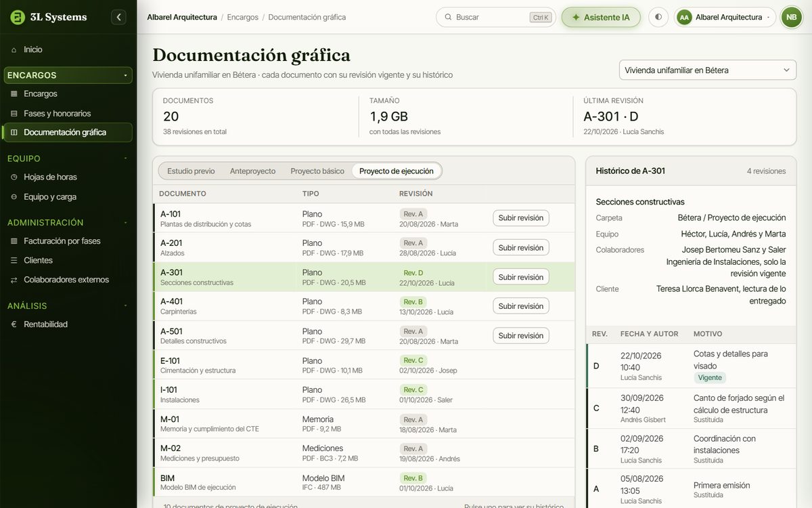
Task: Collapse the sidebar with the chevron button
Action: pos(118,17)
